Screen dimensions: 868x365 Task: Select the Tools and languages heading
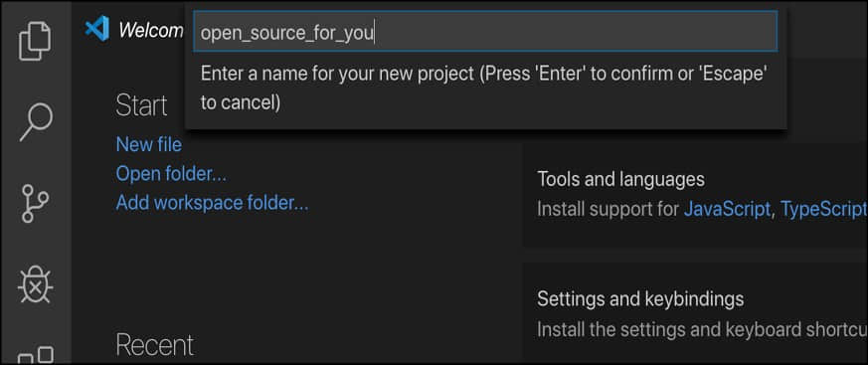[620, 179]
